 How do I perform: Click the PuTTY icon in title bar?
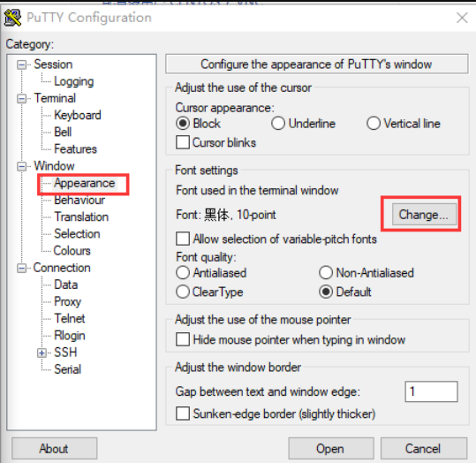pos(12,18)
